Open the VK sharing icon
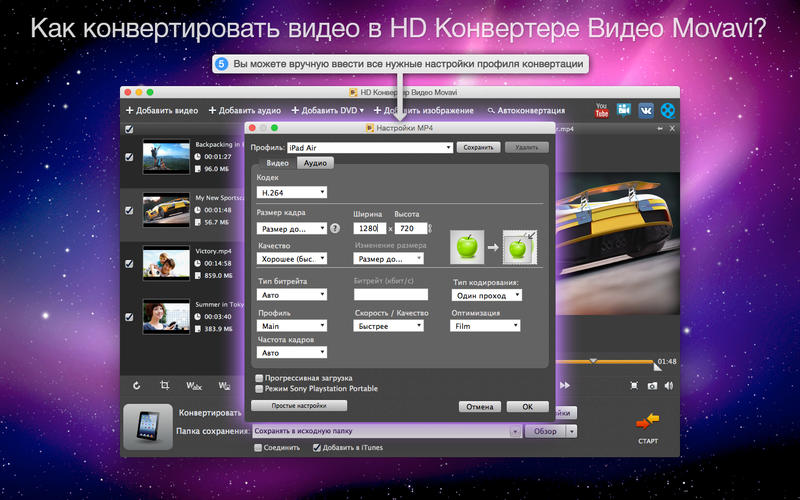 click(x=646, y=110)
